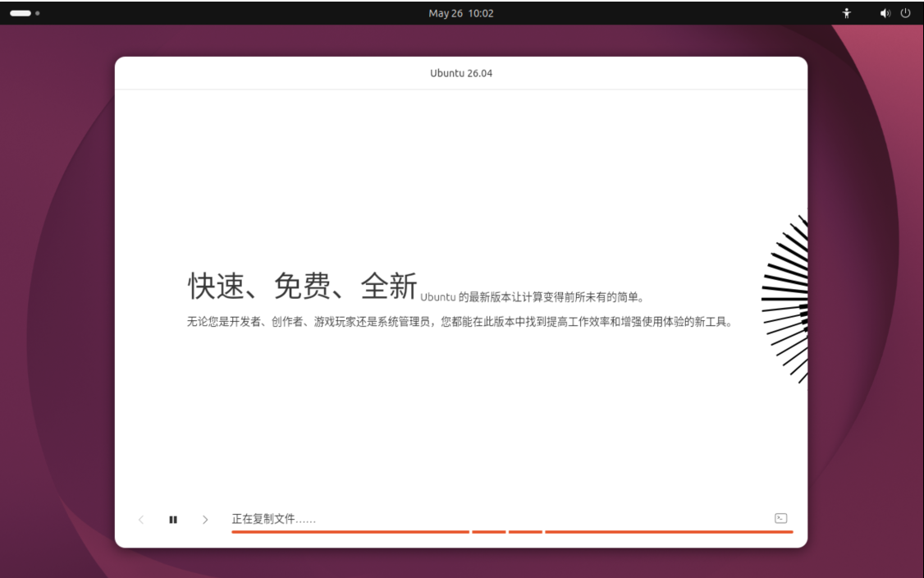Go back with the previous slide chevron
The image size is (924, 578).
(141, 520)
